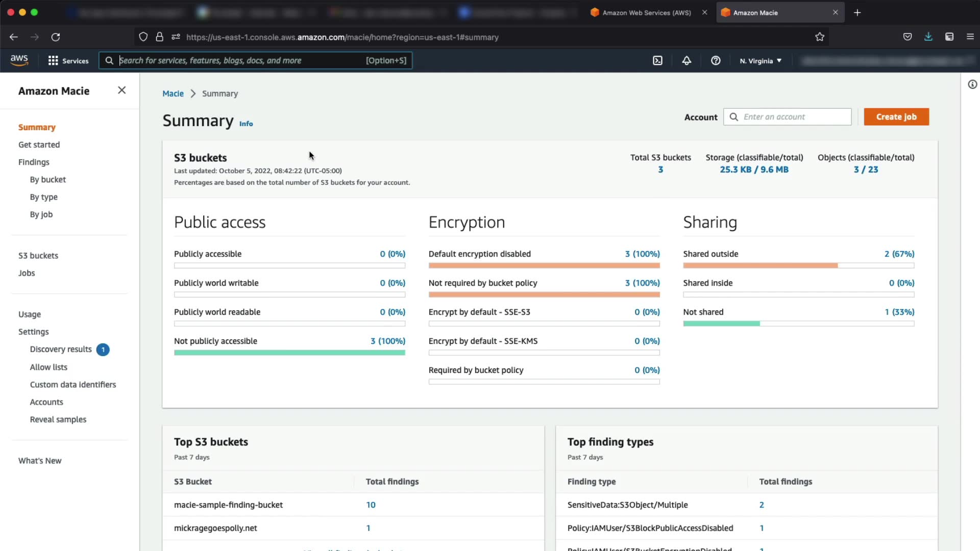Select Discovery results in settings
Image resolution: width=980 pixels, height=551 pixels.
tap(61, 349)
